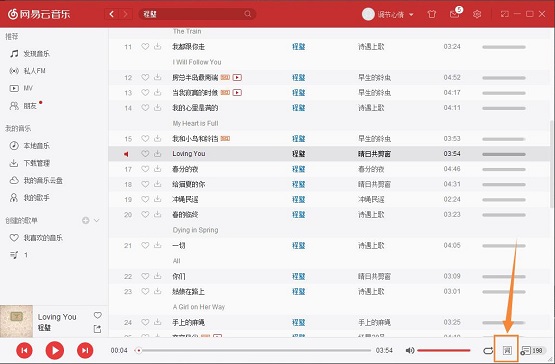This screenshot has height=364, width=555.
Task: Open the 'My Liked Music' playlist in sidebar
Action: point(36,238)
